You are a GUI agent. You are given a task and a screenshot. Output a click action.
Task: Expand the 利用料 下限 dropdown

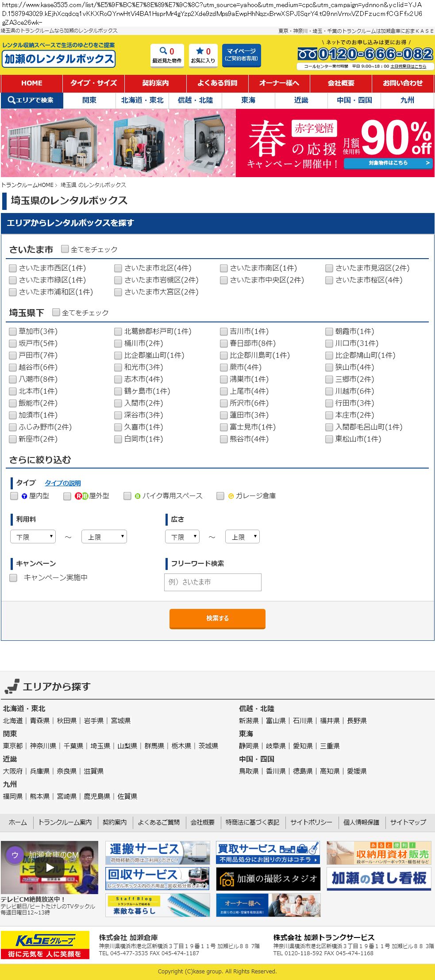[33, 537]
